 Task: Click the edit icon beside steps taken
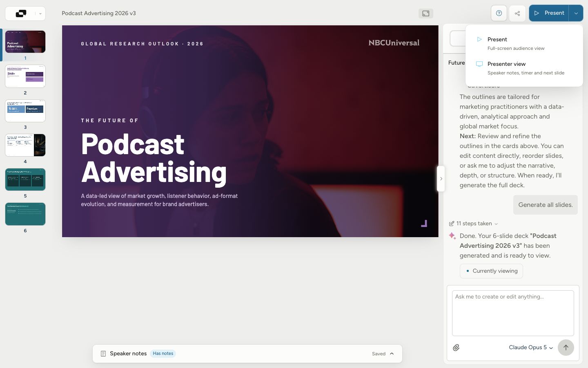click(451, 224)
